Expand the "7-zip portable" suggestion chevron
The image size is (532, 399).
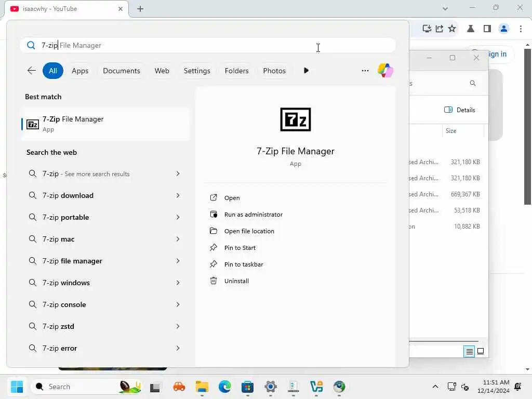click(178, 217)
